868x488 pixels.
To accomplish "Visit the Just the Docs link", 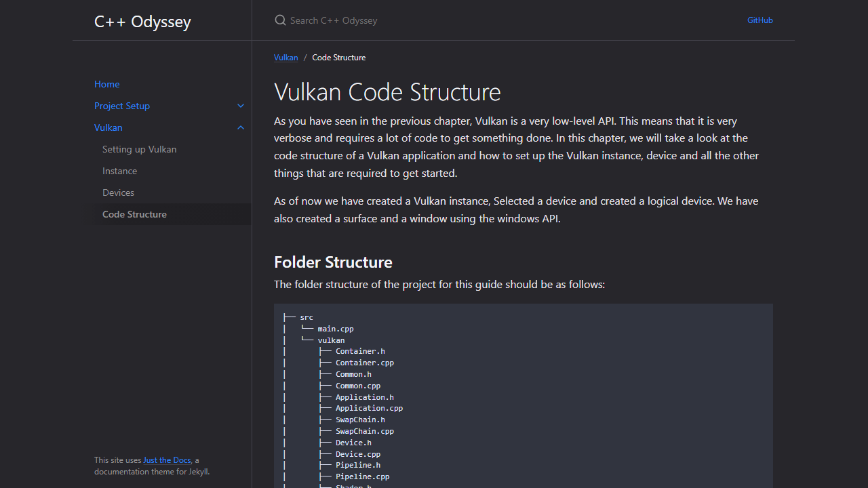I will click(167, 460).
